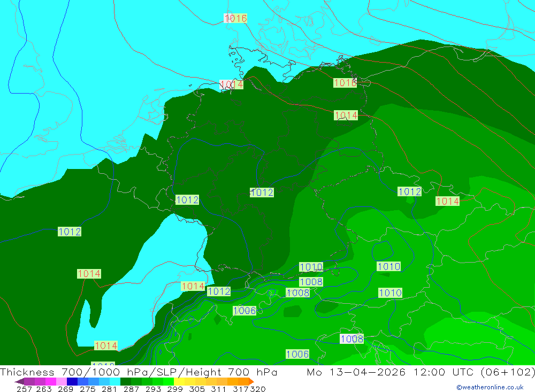Viewport: 535px width, 392px height.
Task: Click the legend value 275
Action: 88,389
